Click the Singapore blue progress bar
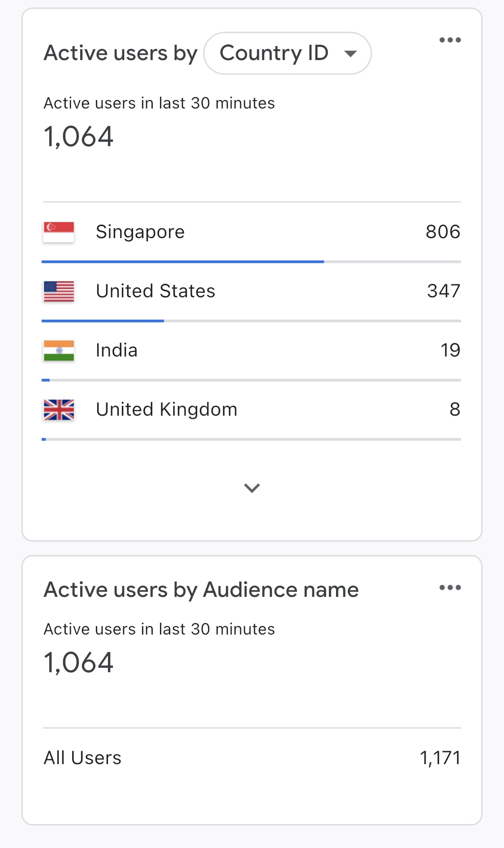The width and height of the screenshot is (504, 848). tap(183, 261)
